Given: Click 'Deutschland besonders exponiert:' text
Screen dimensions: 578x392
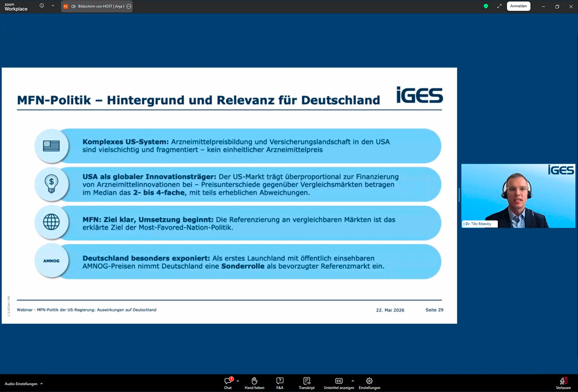Looking at the screenshot, I should click(147, 258).
